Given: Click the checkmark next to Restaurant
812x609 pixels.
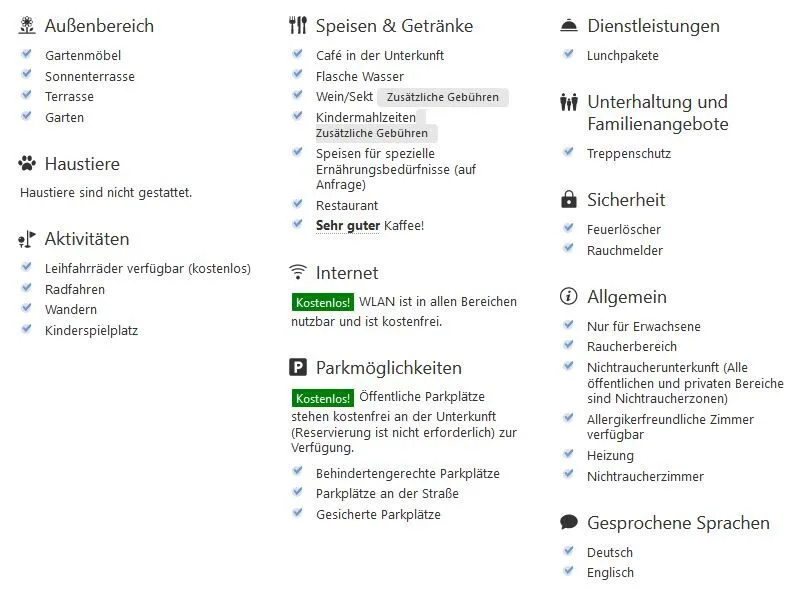Looking at the screenshot, I should point(297,204).
